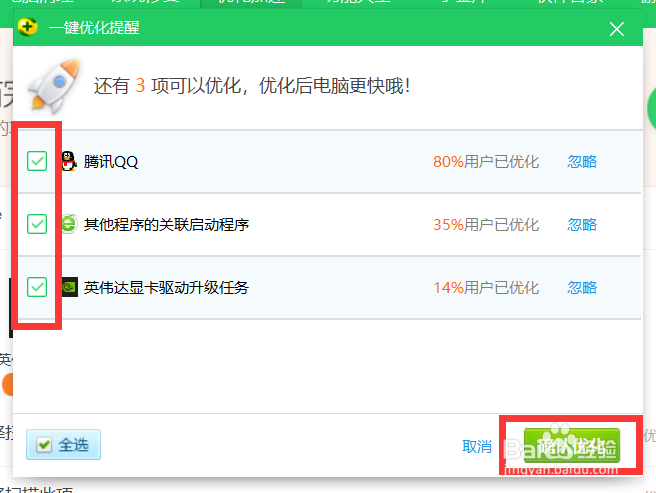Uncheck the 腾讯QQ checkbox

click(x=37, y=161)
